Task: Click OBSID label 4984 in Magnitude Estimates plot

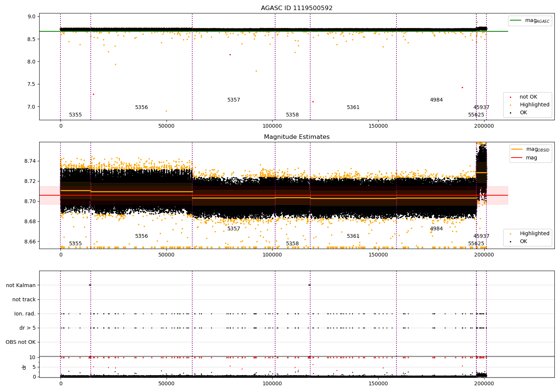Action: tap(436, 229)
